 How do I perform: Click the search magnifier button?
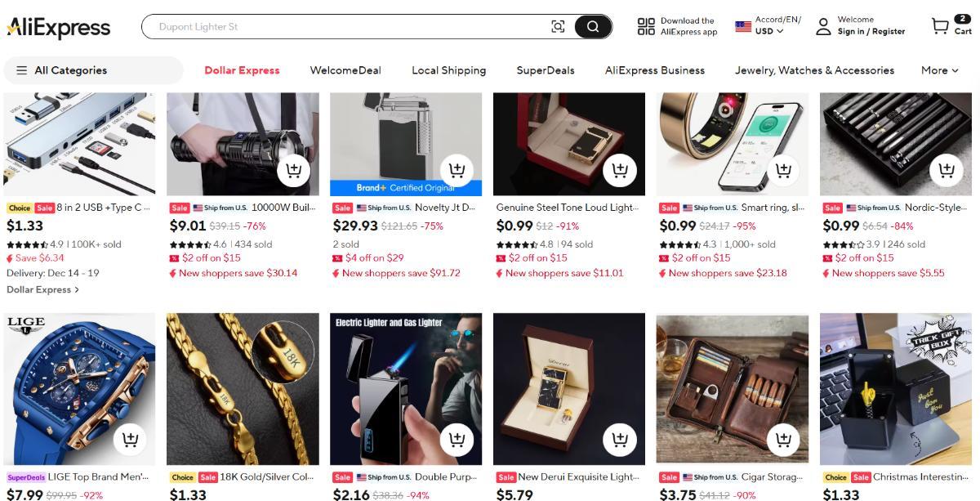pyautogui.click(x=593, y=27)
